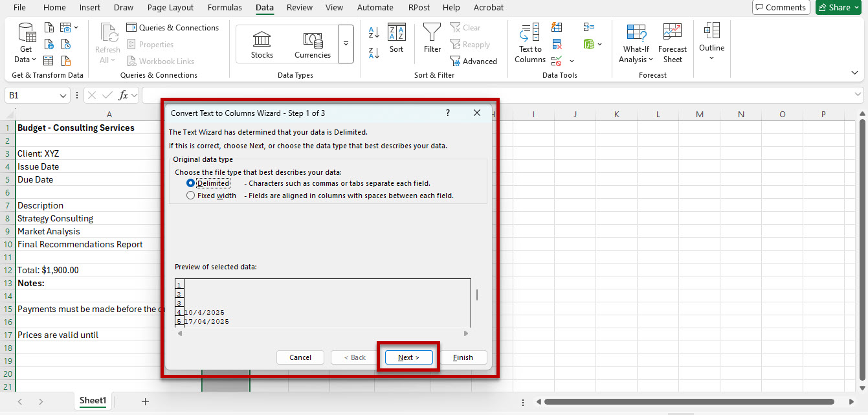Click the preview's right scroll arrow
Image resolution: width=868 pixels, height=415 pixels.
coord(466,333)
